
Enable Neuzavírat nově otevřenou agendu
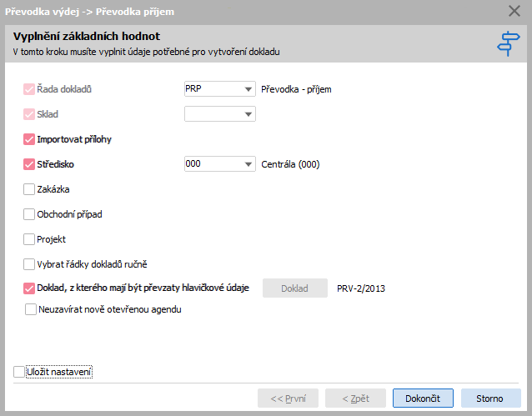[x=31, y=309]
